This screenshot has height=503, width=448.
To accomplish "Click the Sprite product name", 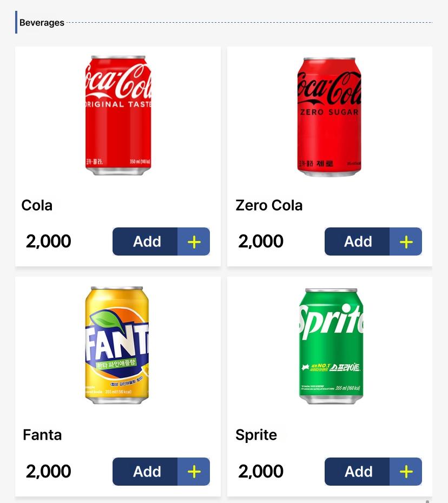I will 256,435.
